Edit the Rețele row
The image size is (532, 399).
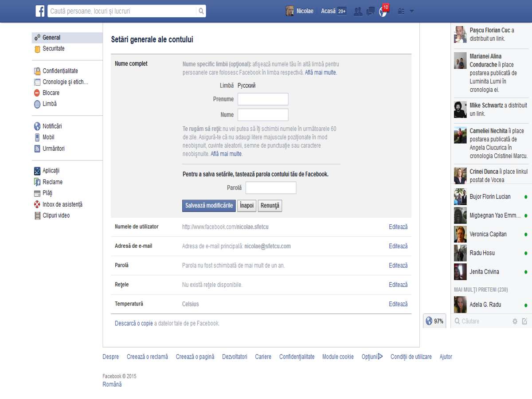click(398, 285)
